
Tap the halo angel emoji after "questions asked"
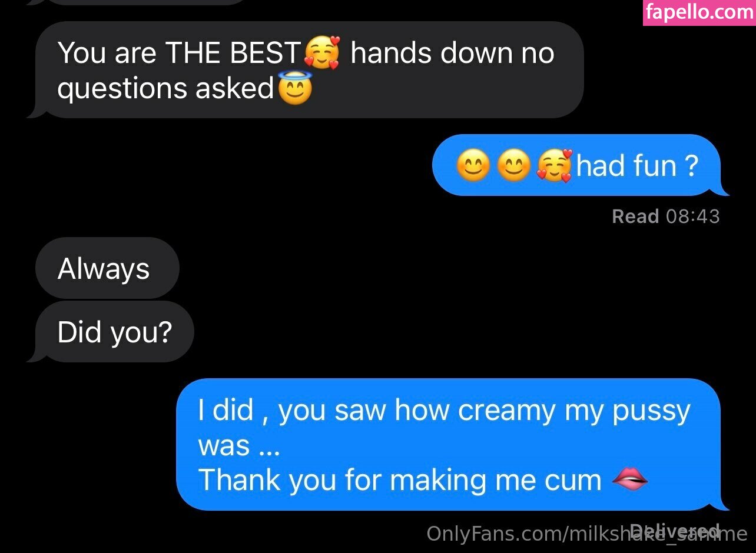coord(294,88)
